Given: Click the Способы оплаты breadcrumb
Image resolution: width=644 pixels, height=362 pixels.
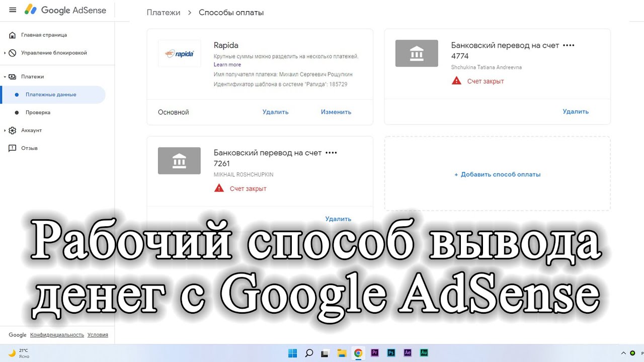Looking at the screenshot, I should coord(231,13).
